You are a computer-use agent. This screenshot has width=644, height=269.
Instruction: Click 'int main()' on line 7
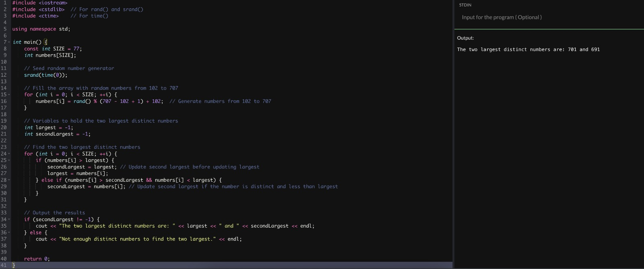coord(27,42)
